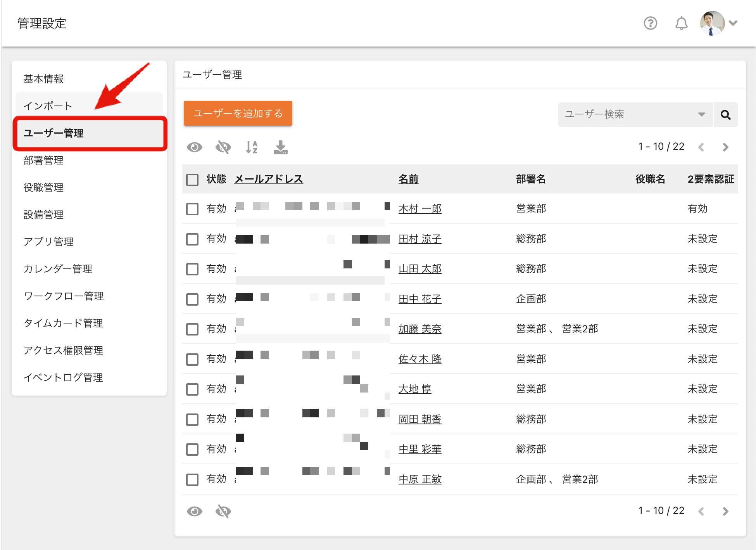Open user 大地 惇
This screenshot has height=550, width=756.
click(x=415, y=389)
